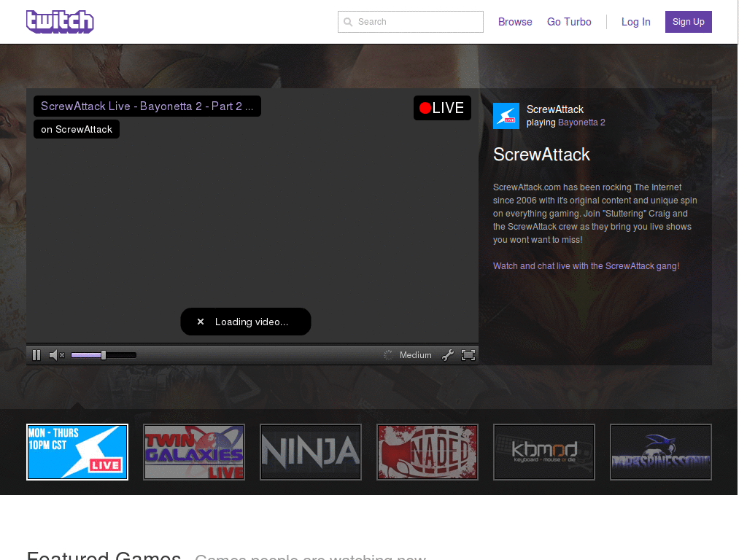Adjust the volume slider
Screen dimensions: 747x560
104,355
